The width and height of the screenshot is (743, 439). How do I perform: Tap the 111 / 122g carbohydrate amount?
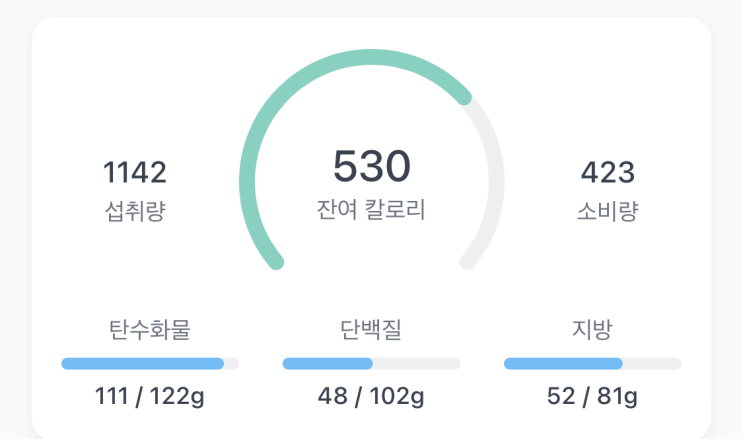[150, 397]
